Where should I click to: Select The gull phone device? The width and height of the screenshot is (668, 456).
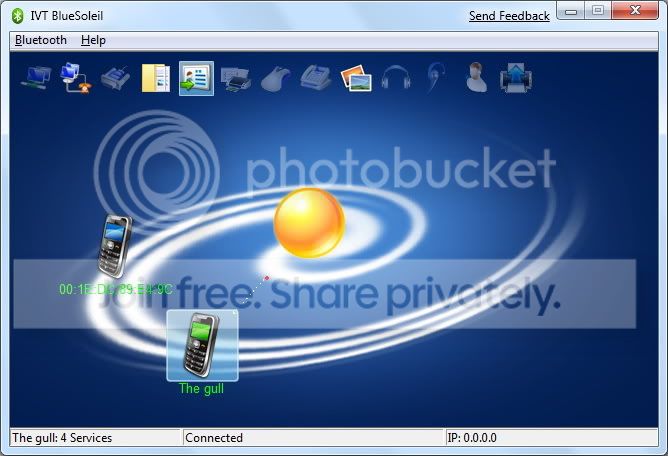tap(202, 345)
